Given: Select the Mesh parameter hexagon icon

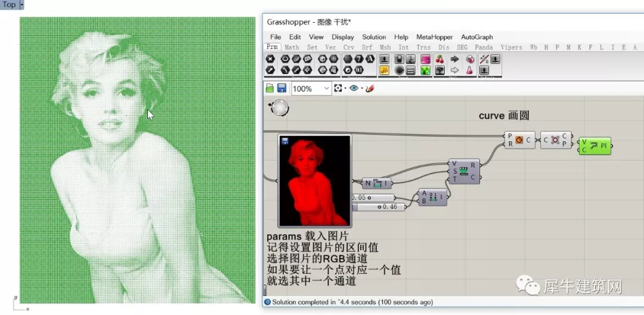Looking at the screenshot, I should point(333,58).
